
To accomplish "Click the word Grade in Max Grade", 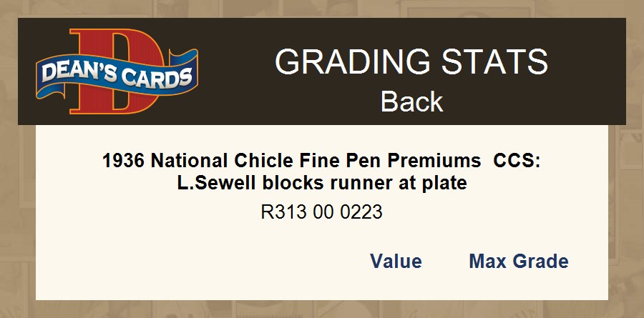I will [542, 262].
